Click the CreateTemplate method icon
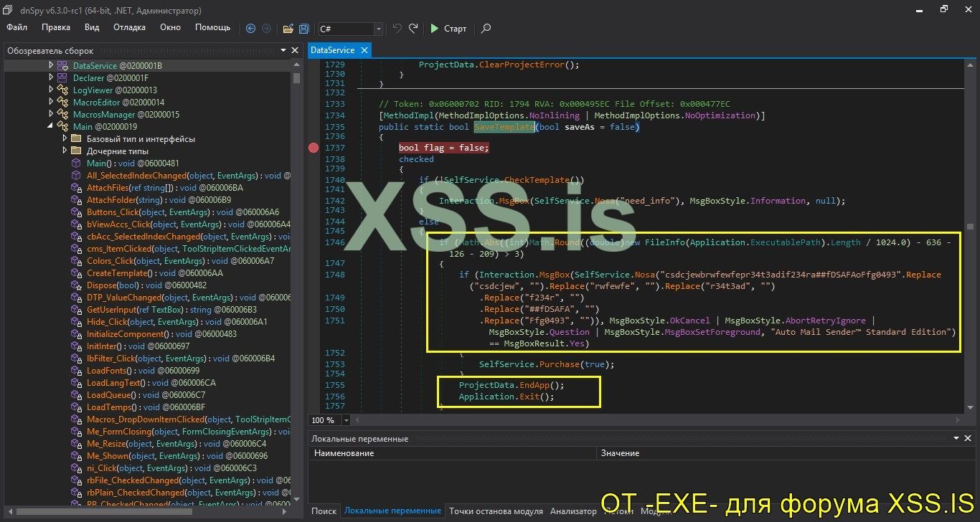980x522 pixels. 76,272
